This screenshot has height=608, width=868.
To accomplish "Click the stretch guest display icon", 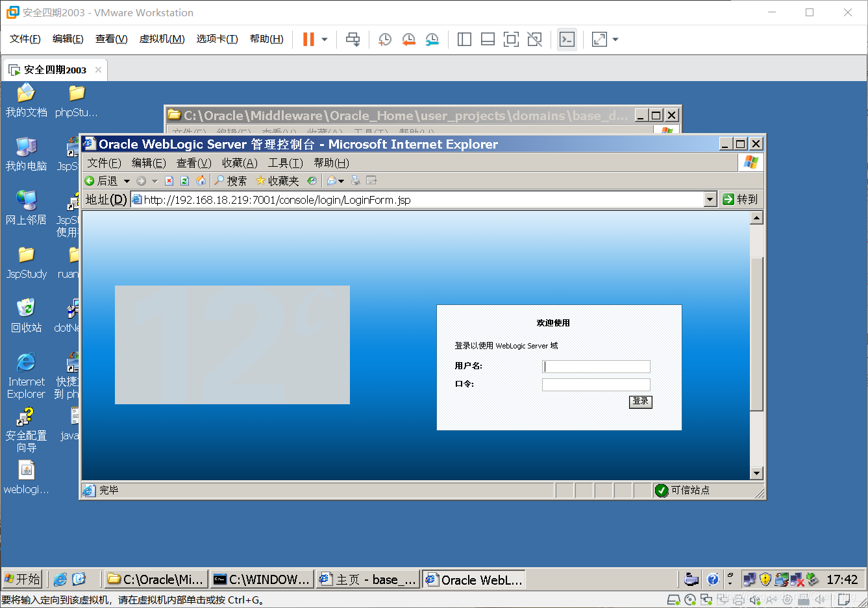I will [x=599, y=40].
